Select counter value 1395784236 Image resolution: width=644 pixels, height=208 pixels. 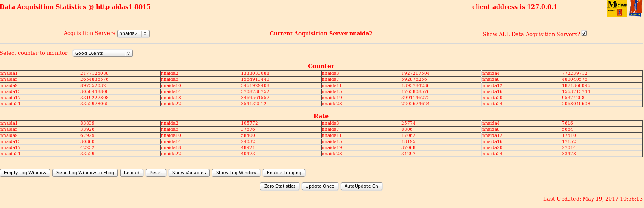coord(416,86)
